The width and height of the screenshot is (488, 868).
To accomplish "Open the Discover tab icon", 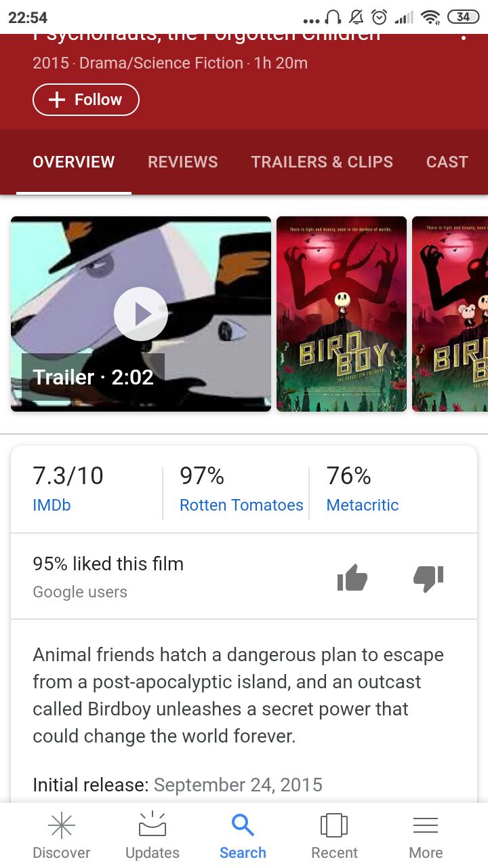I will [x=62, y=825].
